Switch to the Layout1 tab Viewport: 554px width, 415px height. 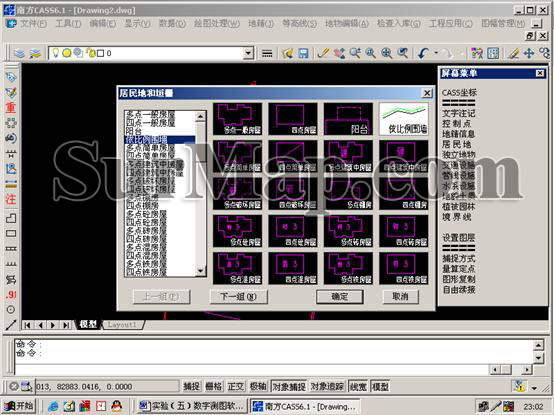[x=123, y=325]
